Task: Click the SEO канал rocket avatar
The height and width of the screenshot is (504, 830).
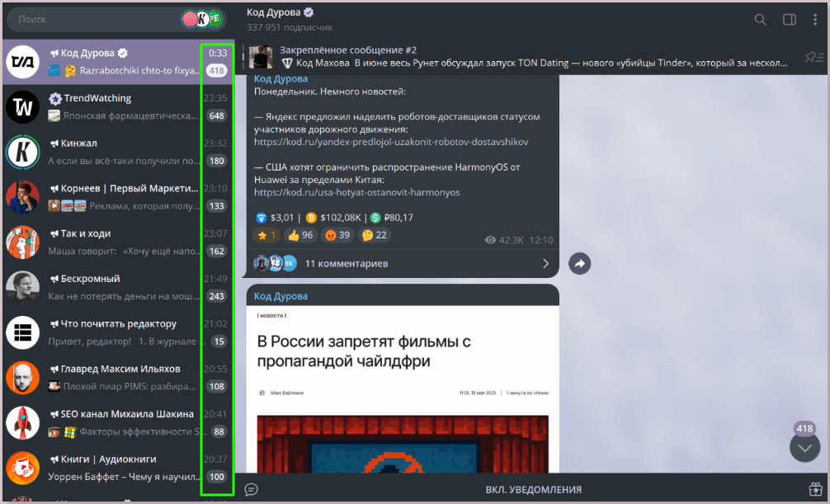Action: 23,423
